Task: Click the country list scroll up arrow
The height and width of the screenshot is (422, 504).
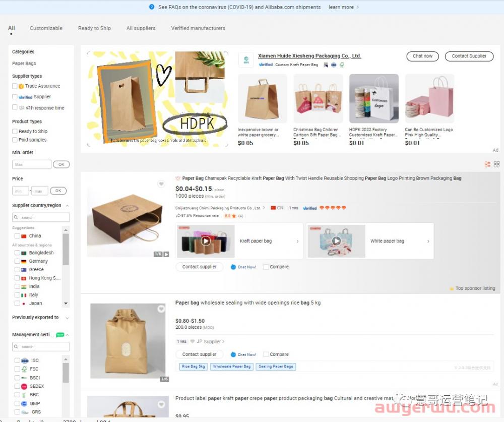Action: [66, 230]
